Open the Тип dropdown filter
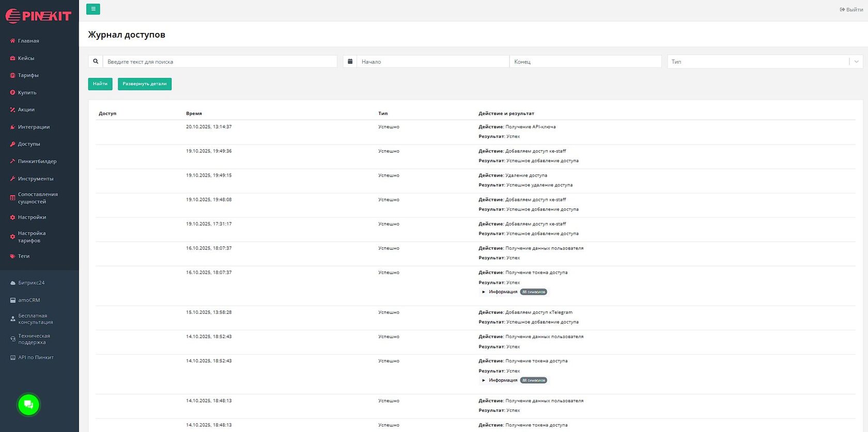Viewport: 868px width, 432px height. [x=765, y=61]
